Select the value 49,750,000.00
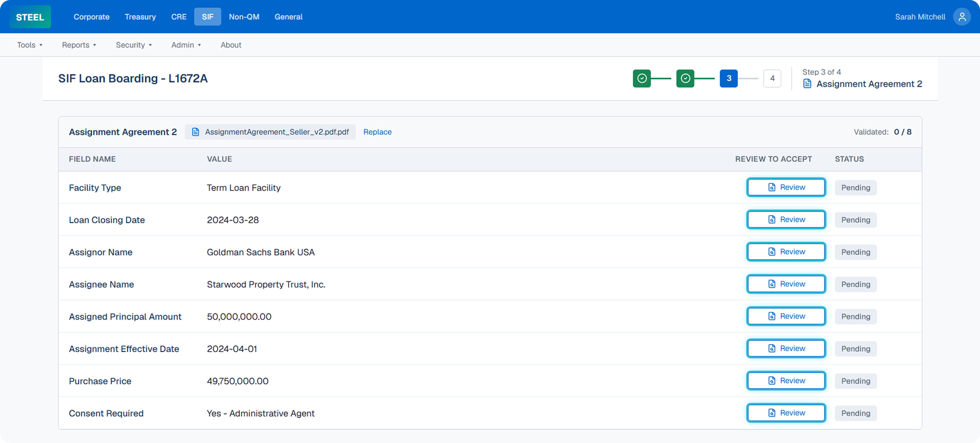This screenshot has width=980, height=443. (x=237, y=381)
